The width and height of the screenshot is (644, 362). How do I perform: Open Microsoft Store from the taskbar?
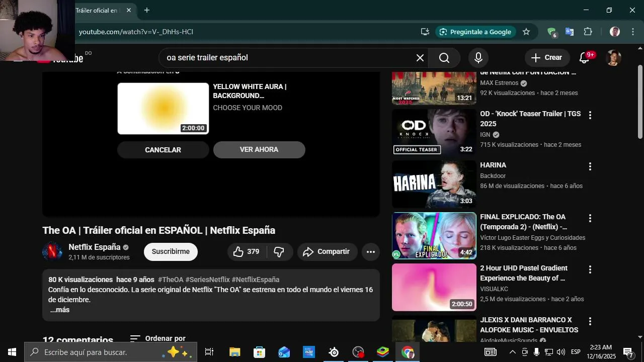pyautogui.click(x=260, y=352)
